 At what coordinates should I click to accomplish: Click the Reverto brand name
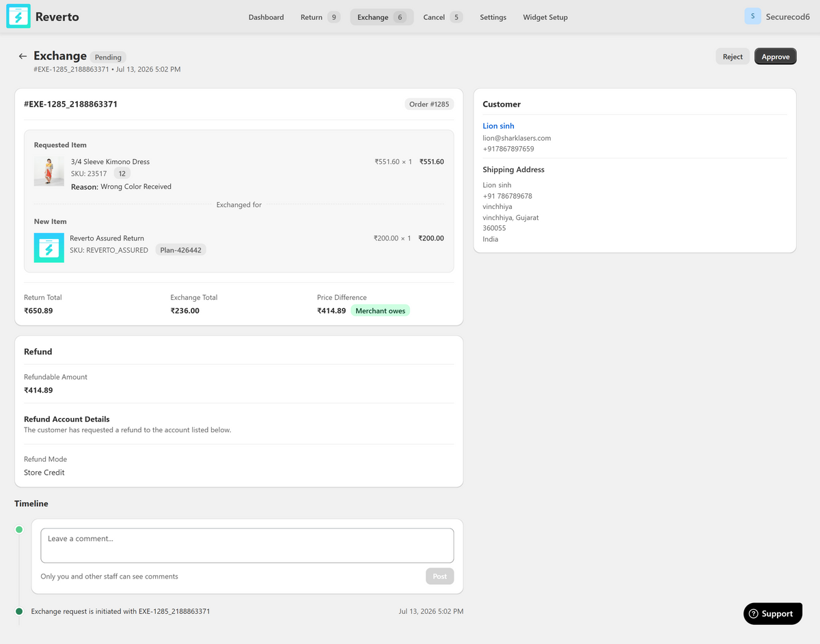pyautogui.click(x=57, y=16)
